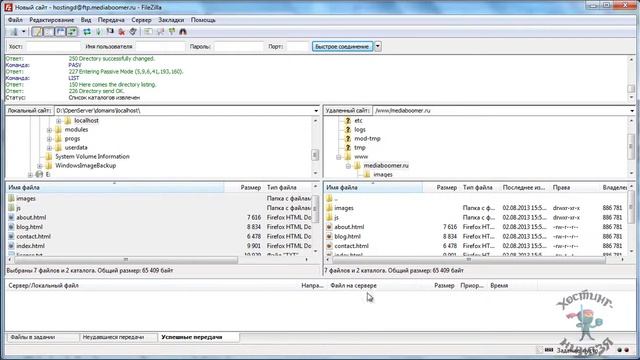
Task: Select the images folder in the remote tree
Action: [x=383, y=174]
